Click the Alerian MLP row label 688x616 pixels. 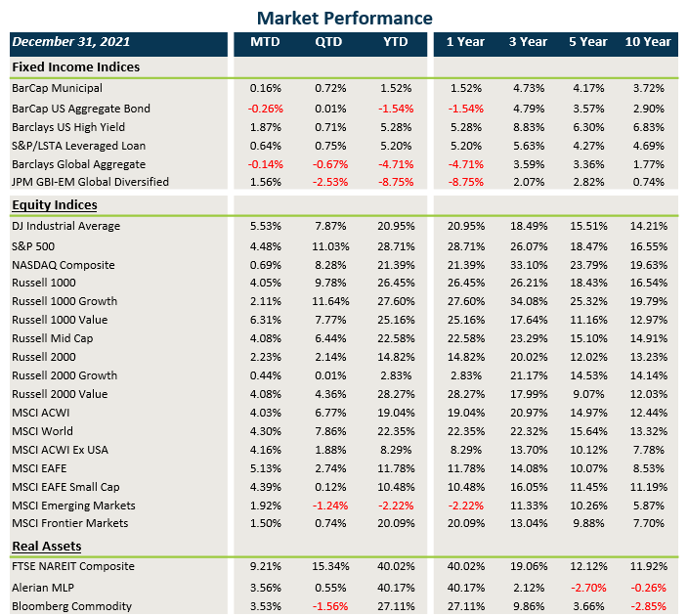point(45,587)
